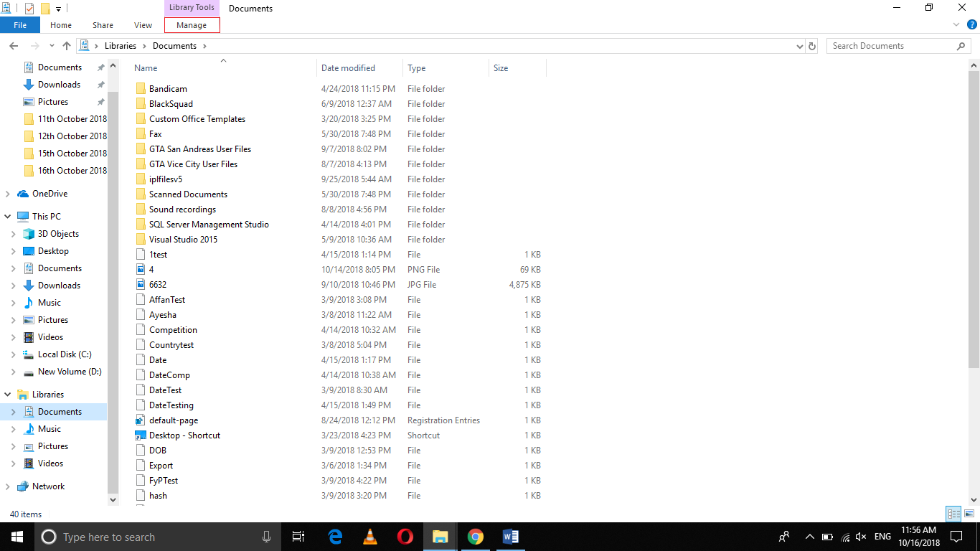
Task: Launch Google Chrome from the taskbar
Action: (475, 537)
